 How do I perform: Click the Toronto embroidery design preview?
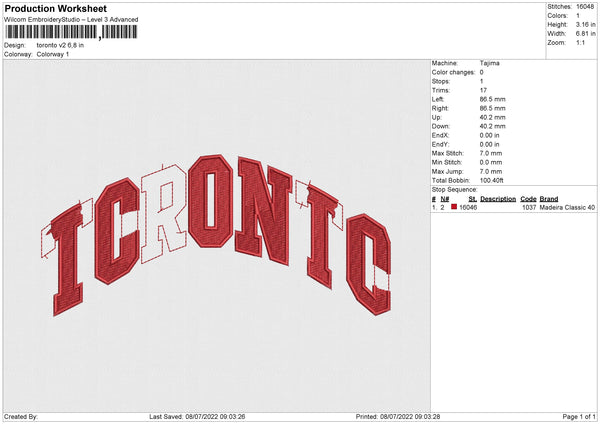click(x=216, y=235)
